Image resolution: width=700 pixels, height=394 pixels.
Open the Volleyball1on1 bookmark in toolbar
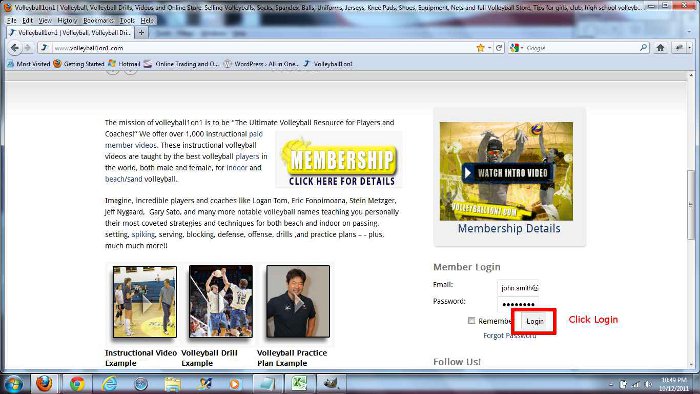point(328,64)
